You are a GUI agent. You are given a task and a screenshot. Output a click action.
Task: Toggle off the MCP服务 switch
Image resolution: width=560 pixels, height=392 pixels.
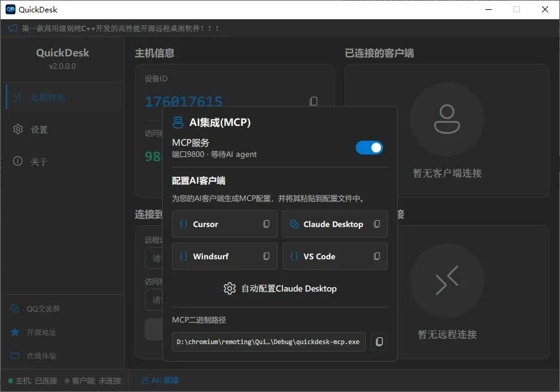click(x=369, y=148)
